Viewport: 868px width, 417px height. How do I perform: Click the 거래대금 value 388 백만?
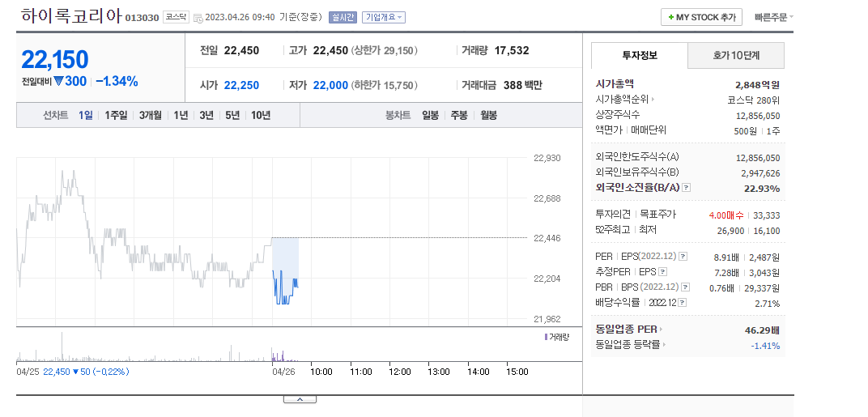coord(522,85)
